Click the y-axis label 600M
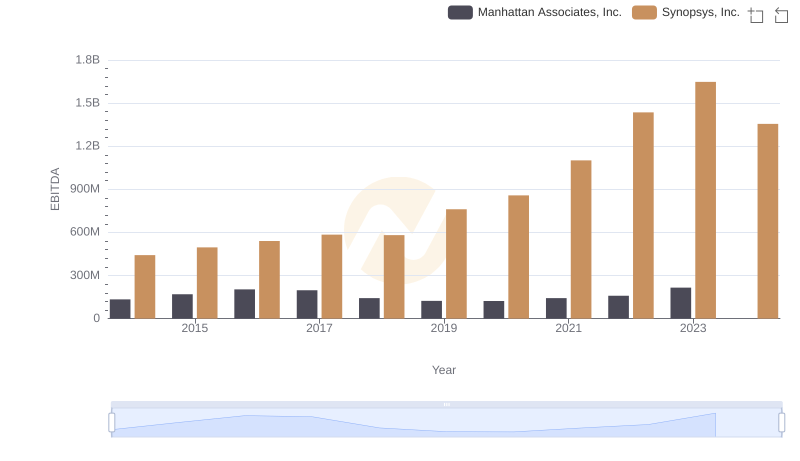The image size is (800, 461). [85, 232]
